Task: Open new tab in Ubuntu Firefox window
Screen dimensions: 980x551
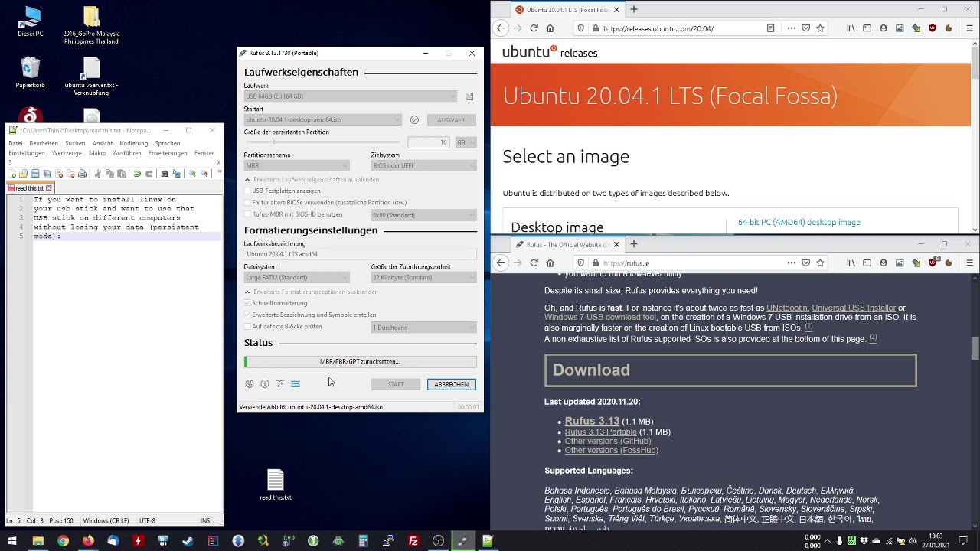Action: [x=634, y=10]
